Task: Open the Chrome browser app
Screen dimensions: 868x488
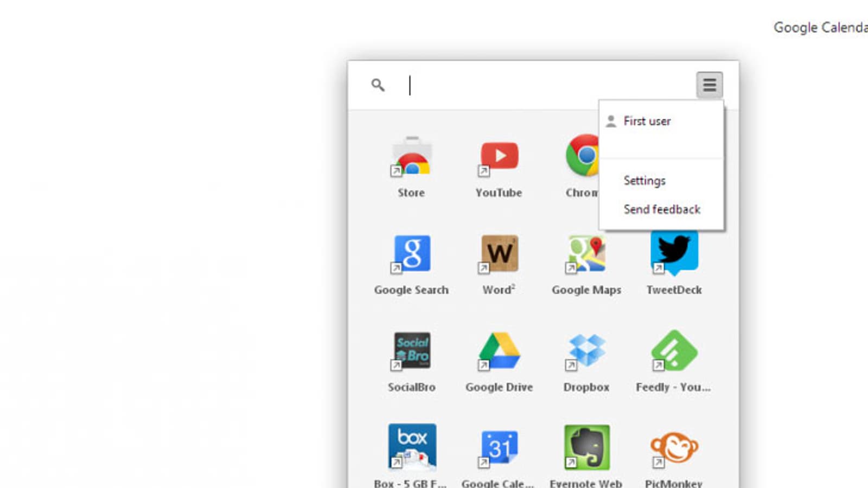Action: coord(582,156)
